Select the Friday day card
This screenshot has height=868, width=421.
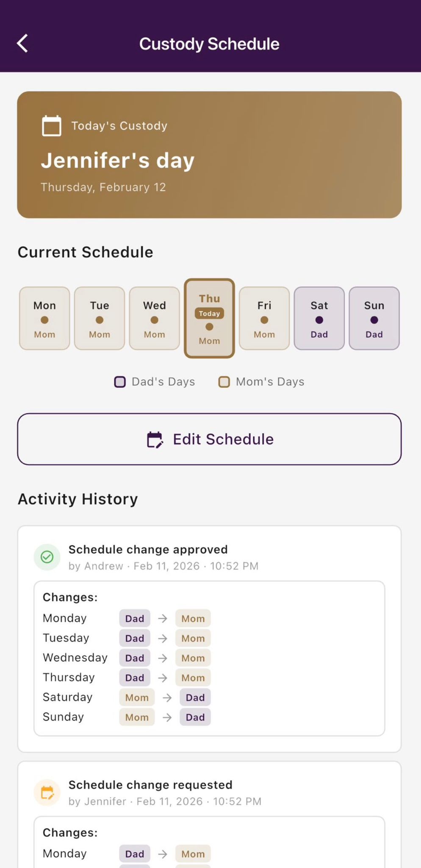(x=264, y=318)
